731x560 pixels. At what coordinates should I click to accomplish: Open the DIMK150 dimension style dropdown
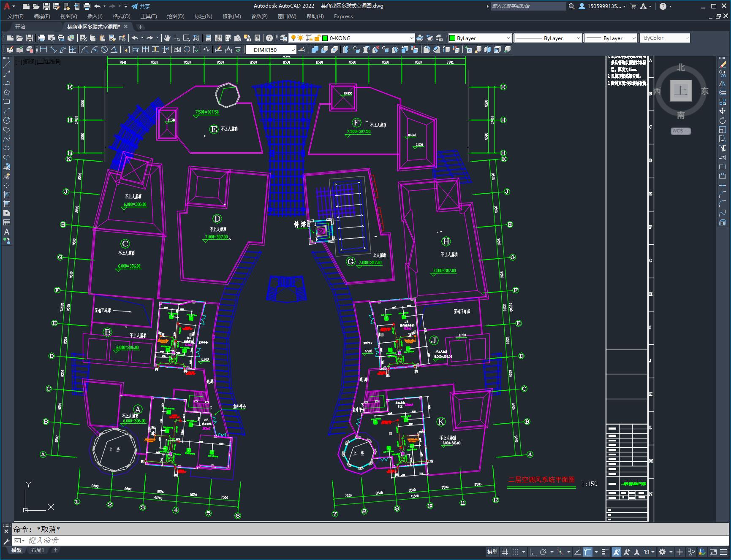click(270, 50)
